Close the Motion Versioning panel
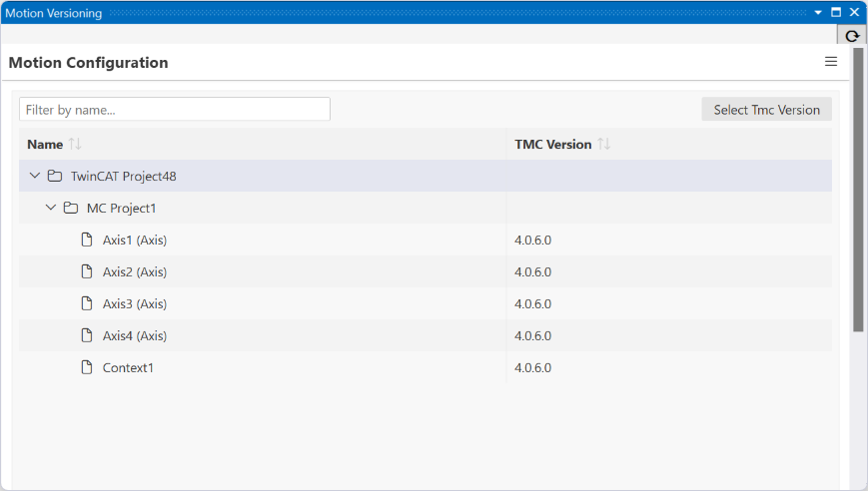The width and height of the screenshot is (868, 491). [x=854, y=12]
